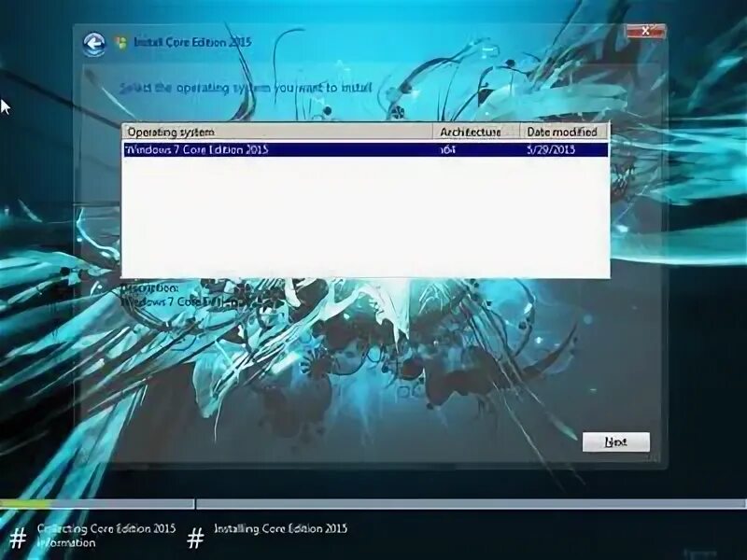Screen dimensions: 747x560
Task: Click the Next button
Action: click(x=615, y=441)
